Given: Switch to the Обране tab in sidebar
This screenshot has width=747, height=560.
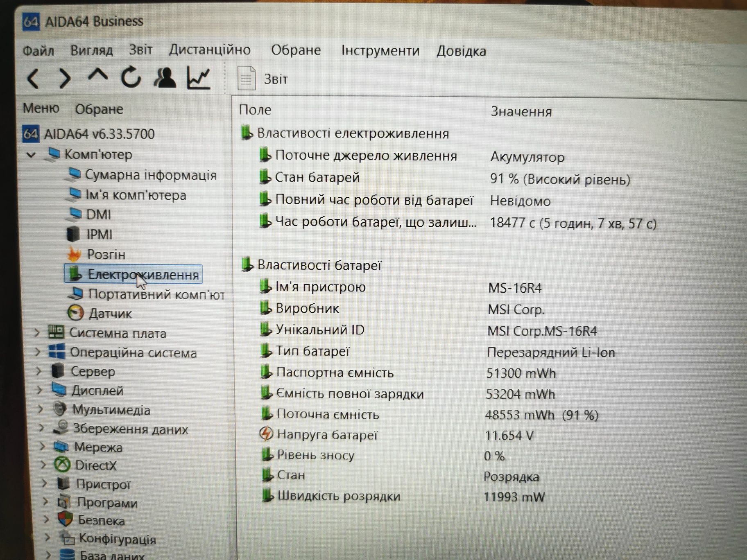Looking at the screenshot, I should (99, 109).
